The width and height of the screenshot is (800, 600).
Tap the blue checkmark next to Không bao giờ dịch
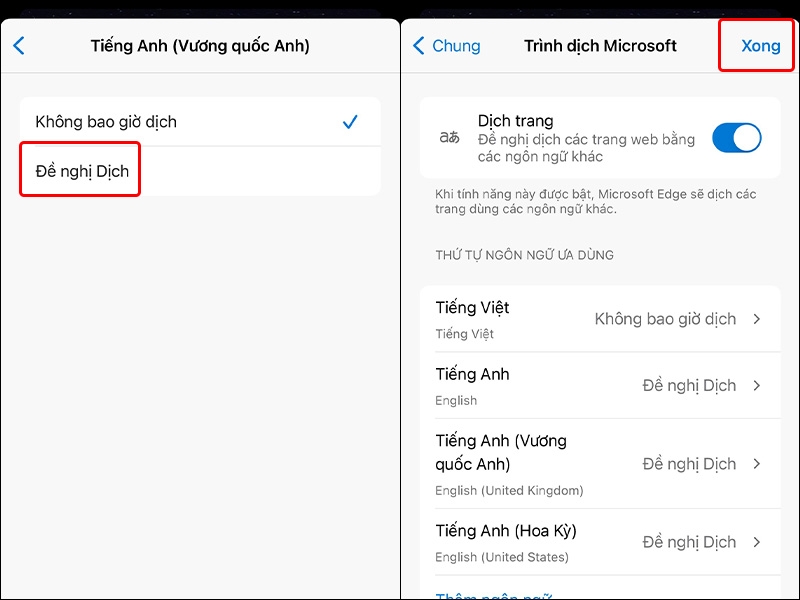(351, 122)
